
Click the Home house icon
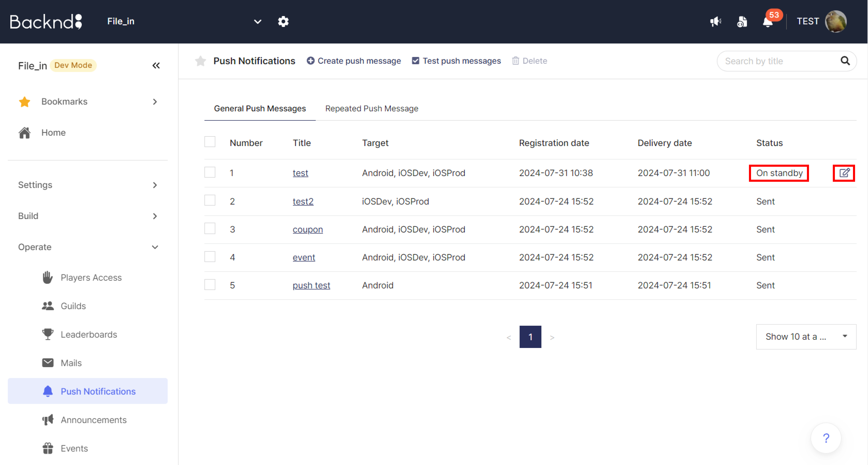pyautogui.click(x=25, y=133)
